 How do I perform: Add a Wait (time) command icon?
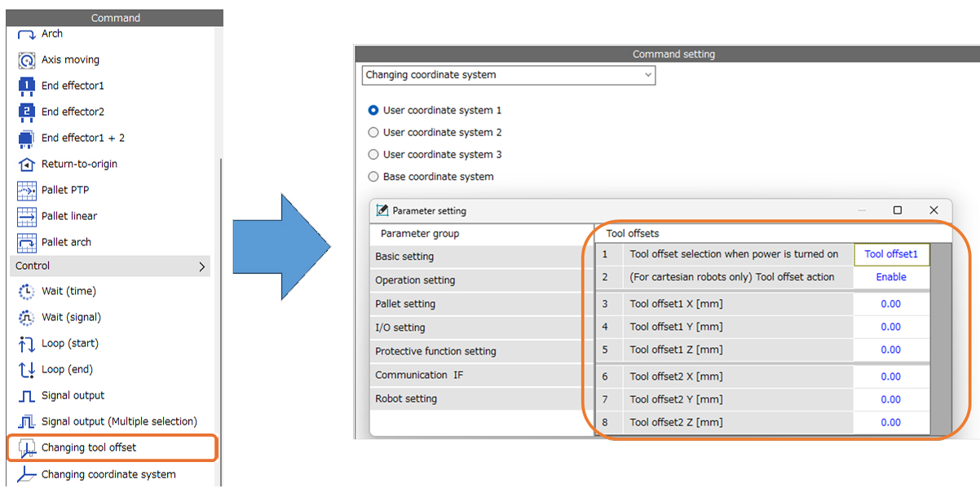click(27, 292)
